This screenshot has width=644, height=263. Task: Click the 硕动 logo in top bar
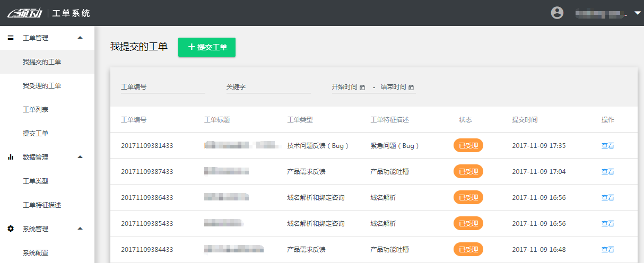click(x=24, y=13)
